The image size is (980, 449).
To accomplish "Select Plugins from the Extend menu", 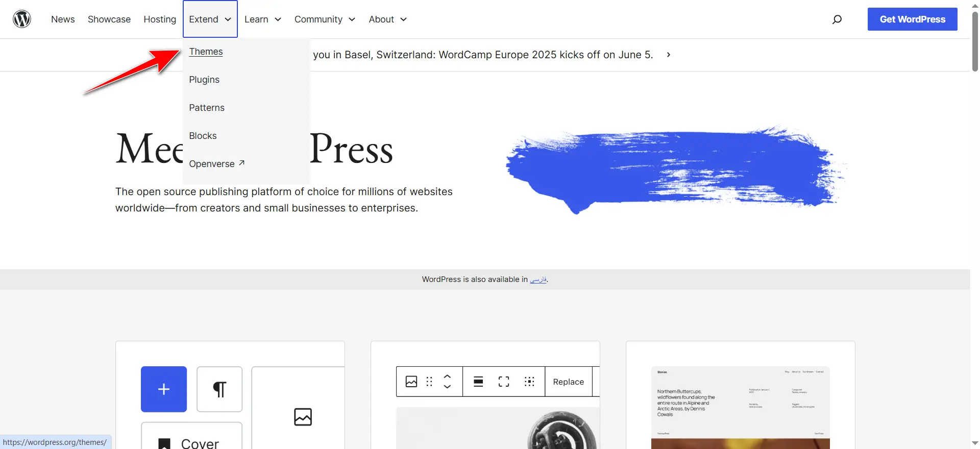I will [204, 80].
